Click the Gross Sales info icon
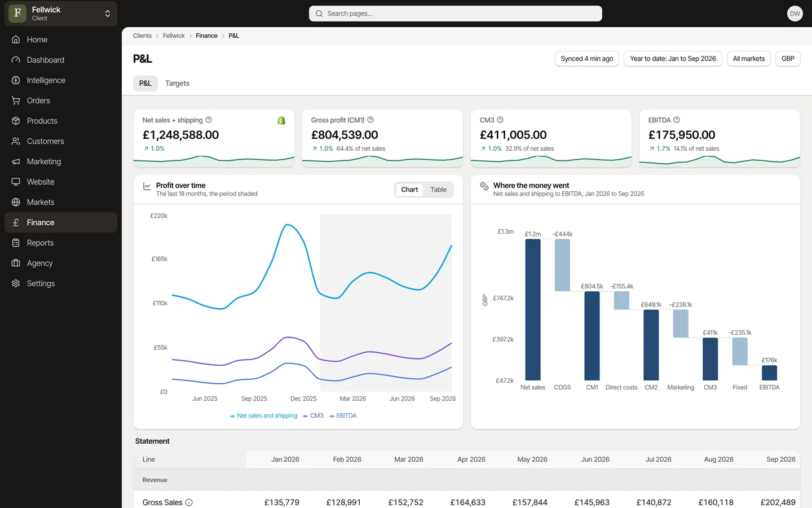The image size is (812, 508). point(189,502)
